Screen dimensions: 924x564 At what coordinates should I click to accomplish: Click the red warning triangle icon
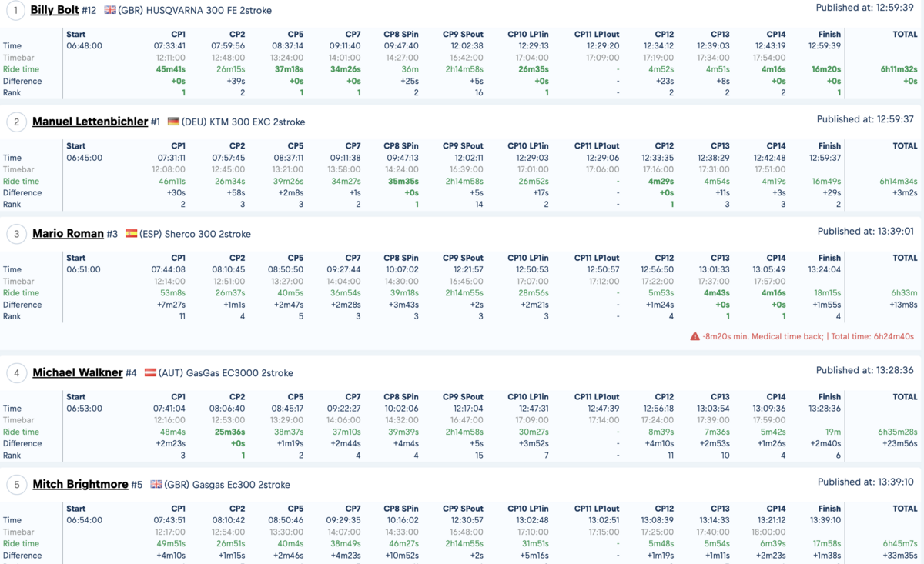click(695, 336)
